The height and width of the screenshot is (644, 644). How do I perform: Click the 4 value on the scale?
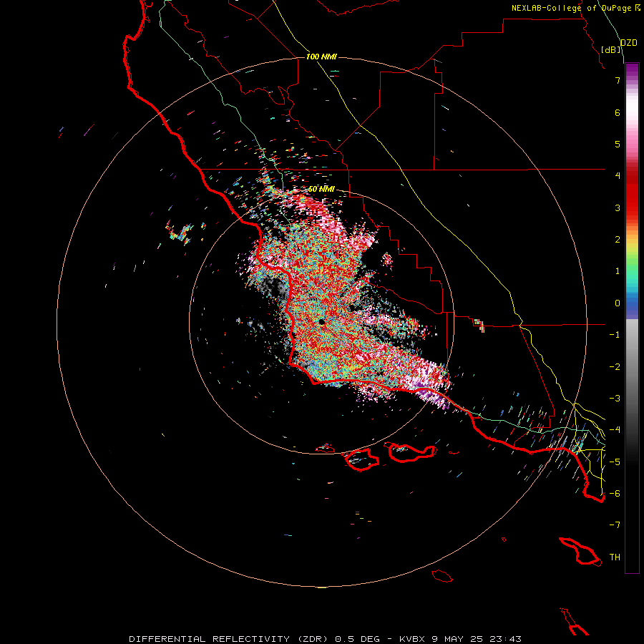[x=618, y=176]
